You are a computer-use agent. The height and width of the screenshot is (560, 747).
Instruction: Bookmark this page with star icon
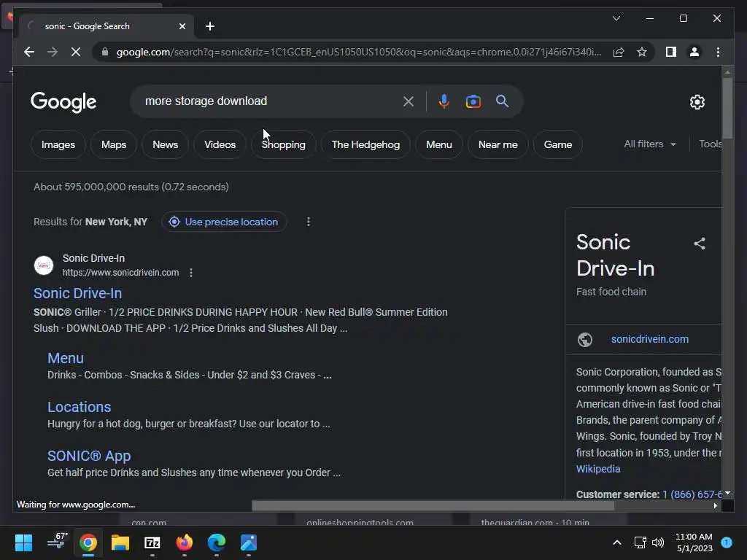(x=642, y=52)
